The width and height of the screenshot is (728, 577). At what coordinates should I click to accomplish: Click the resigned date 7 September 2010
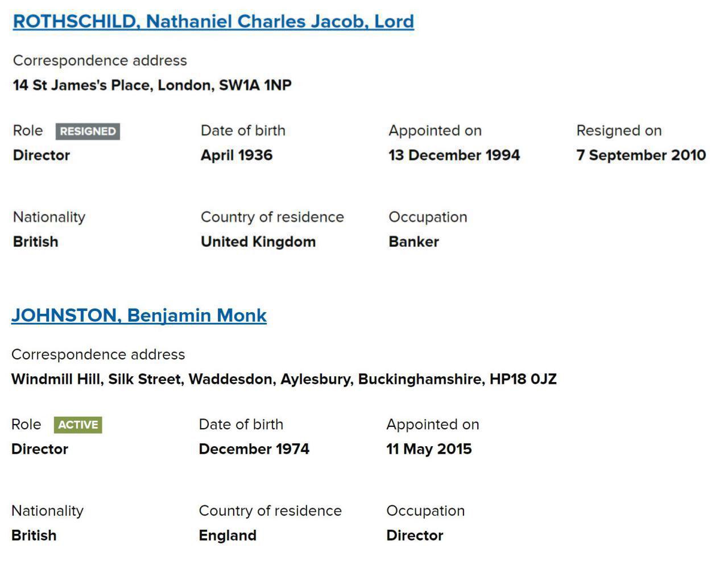[641, 155]
